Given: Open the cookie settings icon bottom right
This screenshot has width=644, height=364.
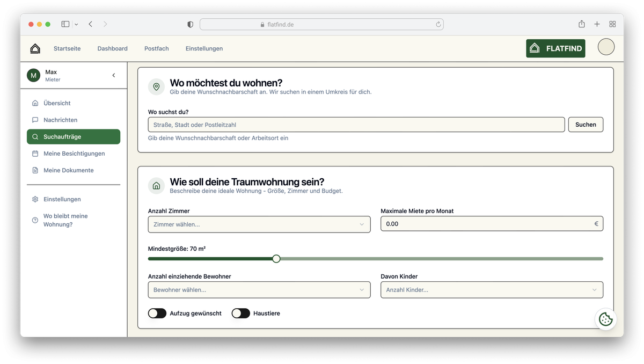Looking at the screenshot, I should [x=605, y=319].
